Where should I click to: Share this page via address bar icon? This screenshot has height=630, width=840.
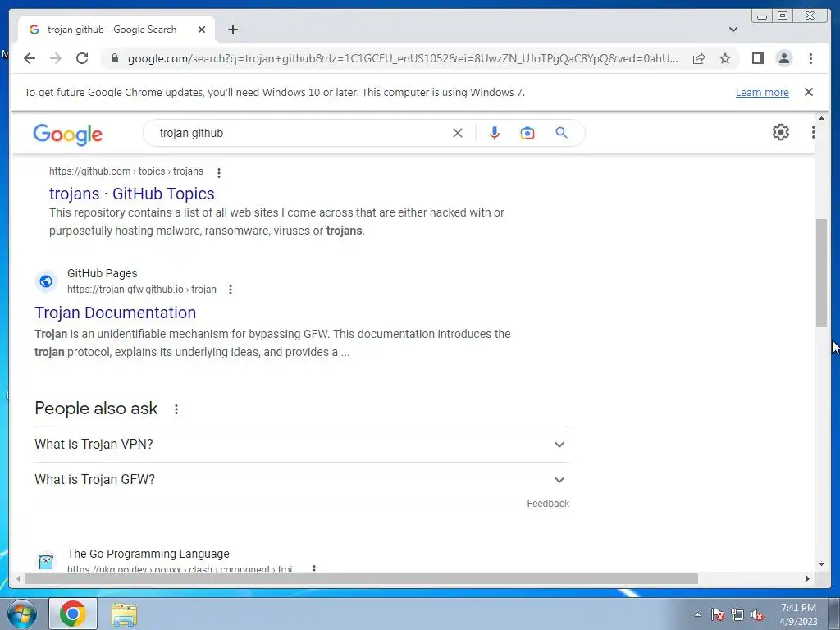click(699, 58)
